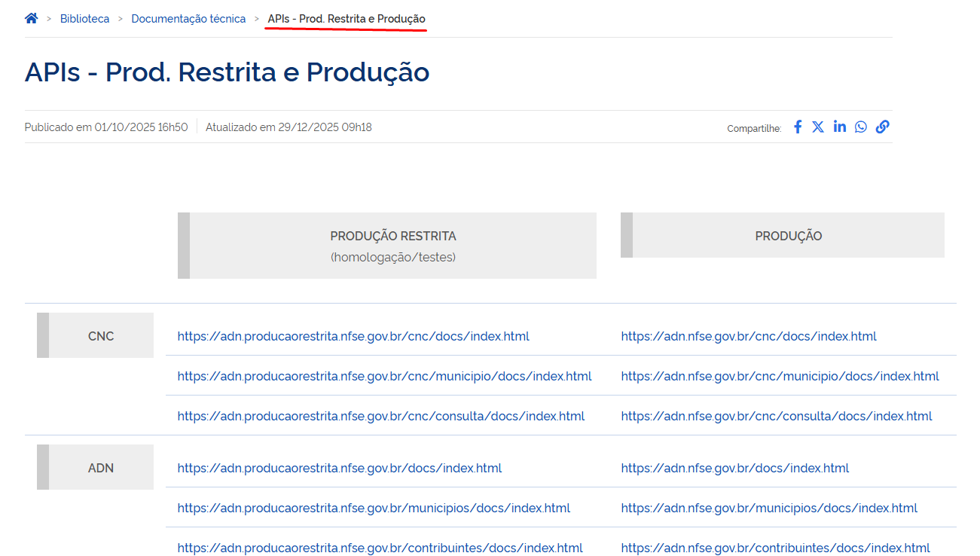Screen dimensions: 980x556
Task: Open restricted production CNC consulta docs
Action: [x=381, y=416]
